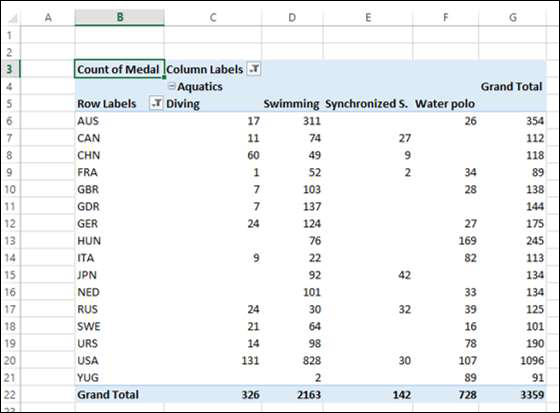Select the GDR row label
The image size is (560, 413).
(x=88, y=206)
